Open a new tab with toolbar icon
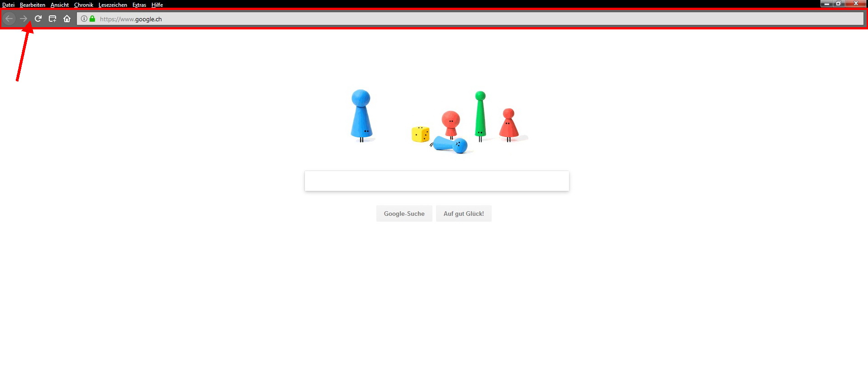 52,19
